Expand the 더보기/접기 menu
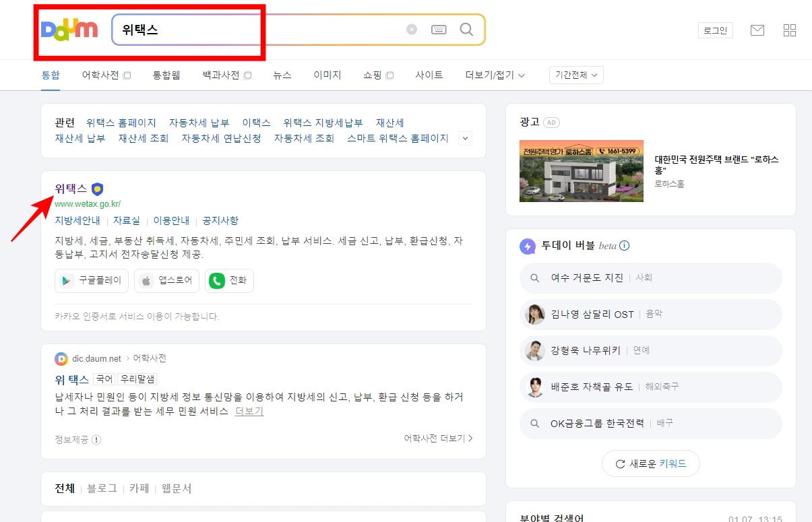The width and height of the screenshot is (812, 522). coord(495,75)
